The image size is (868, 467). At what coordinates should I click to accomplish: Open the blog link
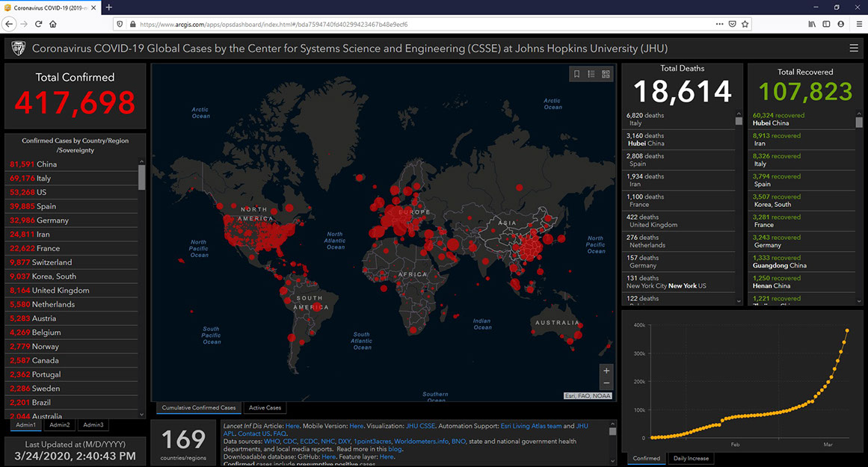pos(395,449)
